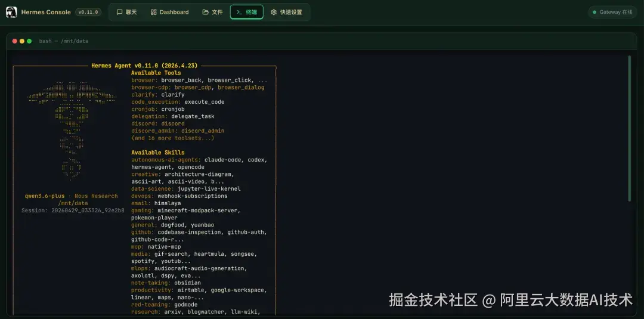Click the code_execution: execute_code line

[x=178, y=102]
